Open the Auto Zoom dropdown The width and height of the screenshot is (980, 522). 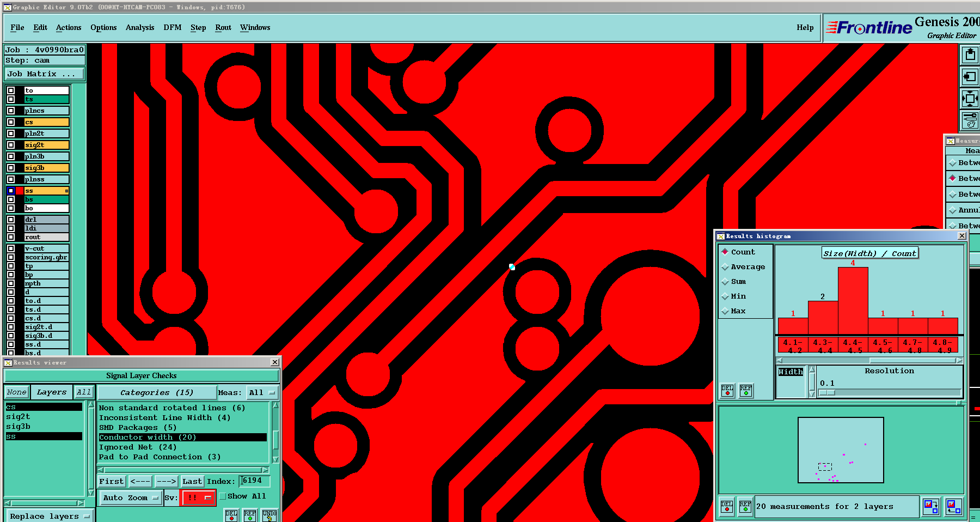pyautogui.click(x=130, y=497)
